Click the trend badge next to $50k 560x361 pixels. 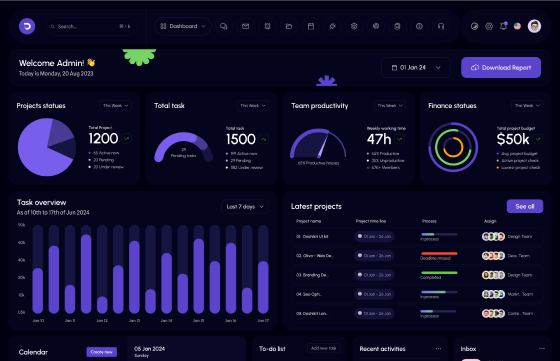[x=539, y=139]
